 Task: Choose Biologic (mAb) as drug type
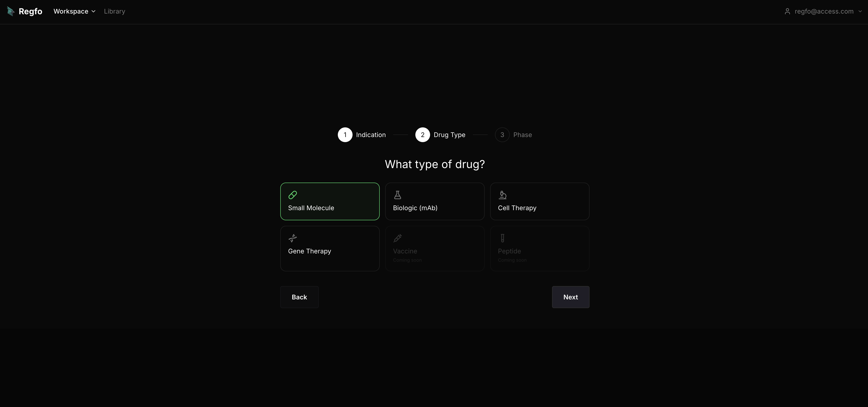click(435, 201)
